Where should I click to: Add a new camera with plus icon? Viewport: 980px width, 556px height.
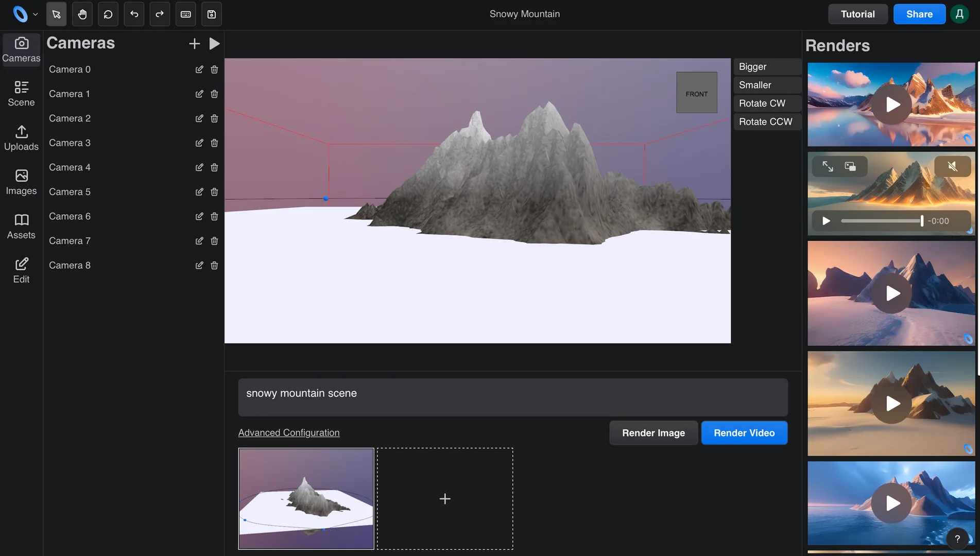(x=194, y=44)
